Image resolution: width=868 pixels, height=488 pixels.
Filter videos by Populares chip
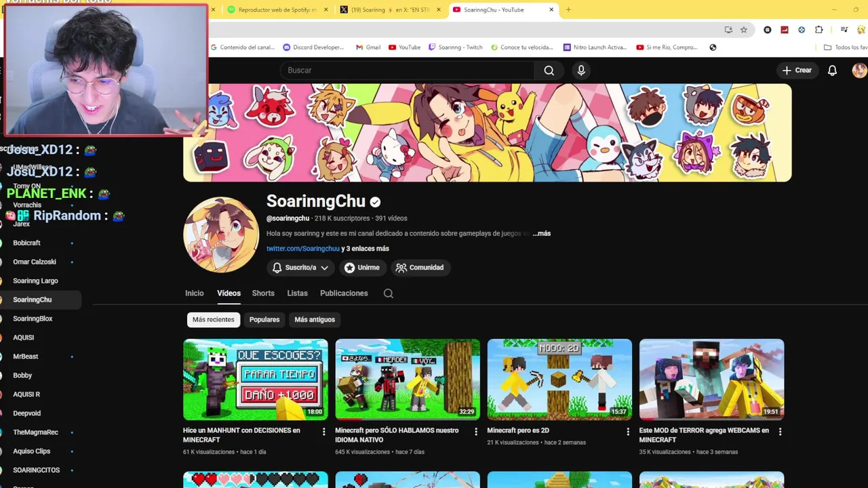pos(264,319)
